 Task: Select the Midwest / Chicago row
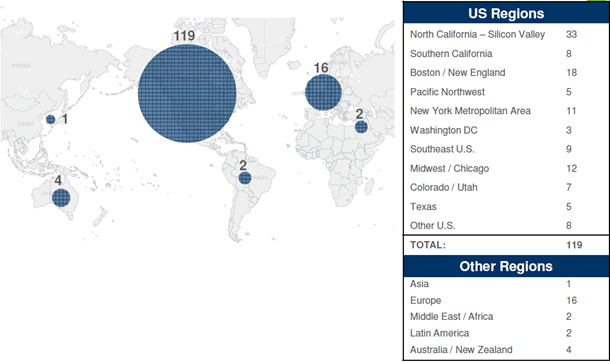[x=506, y=168]
